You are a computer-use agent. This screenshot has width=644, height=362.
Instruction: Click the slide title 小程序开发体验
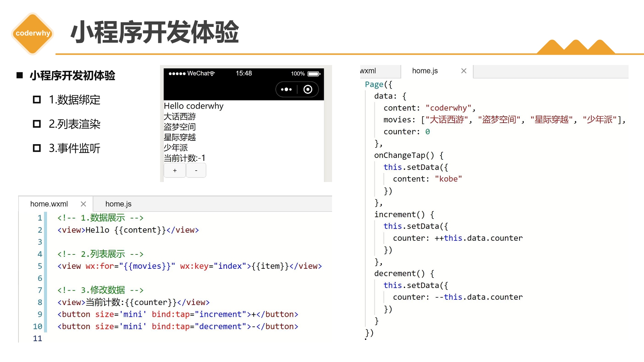155,32
